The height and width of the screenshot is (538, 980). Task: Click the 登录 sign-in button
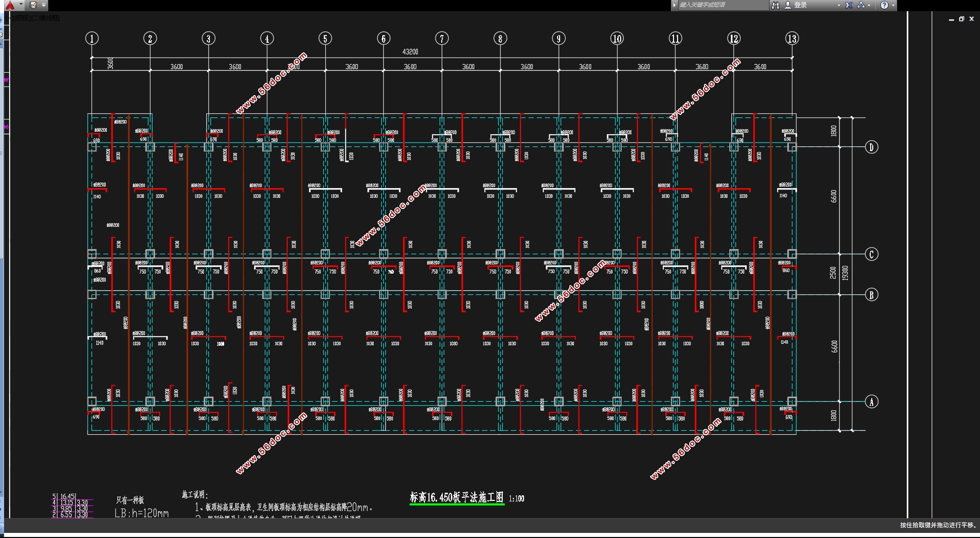point(801,5)
